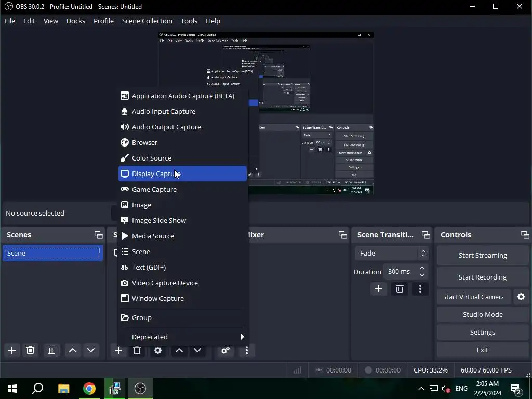Enable Studio Mode
532x399 pixels.
pyautogui.click(x=483, y=314)
